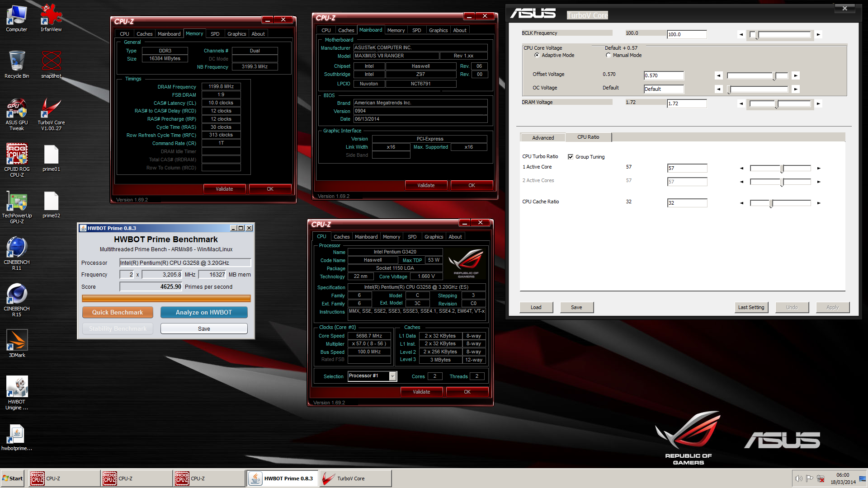Switch to TurboV Core taskbar item
The image size is (868, 488).
[x=355, y=479]
